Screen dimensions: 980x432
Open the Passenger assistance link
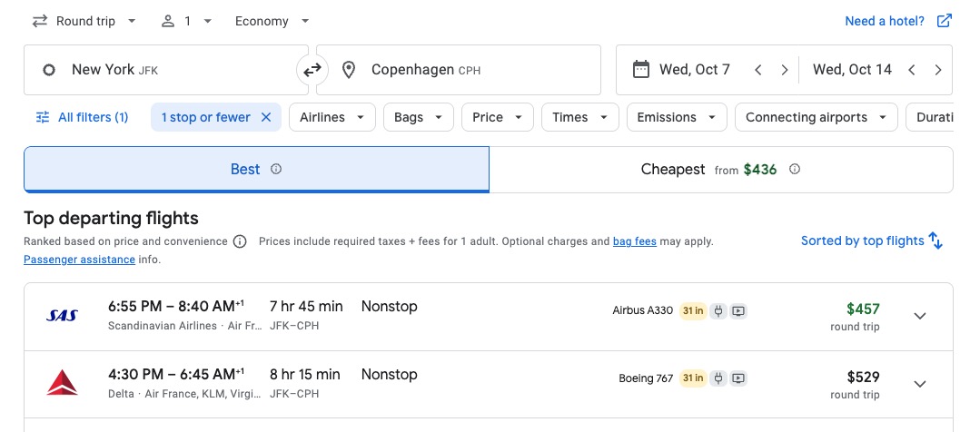click(79, 259)
